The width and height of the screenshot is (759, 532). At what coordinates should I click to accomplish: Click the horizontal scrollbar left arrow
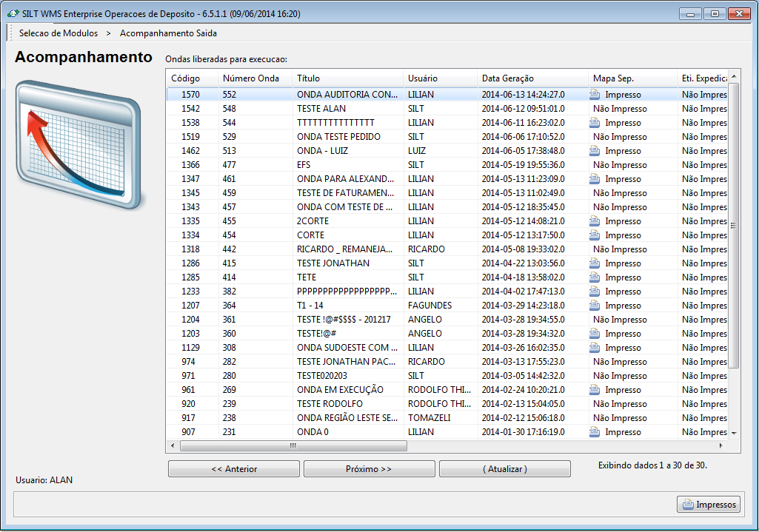[173, 445]
